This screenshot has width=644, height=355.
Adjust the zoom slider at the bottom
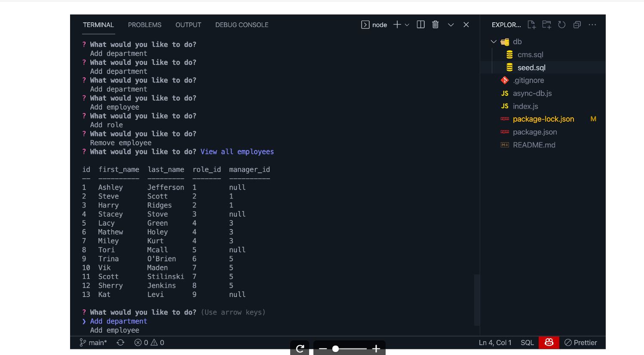pyautogui.click(x=336, y=349)
